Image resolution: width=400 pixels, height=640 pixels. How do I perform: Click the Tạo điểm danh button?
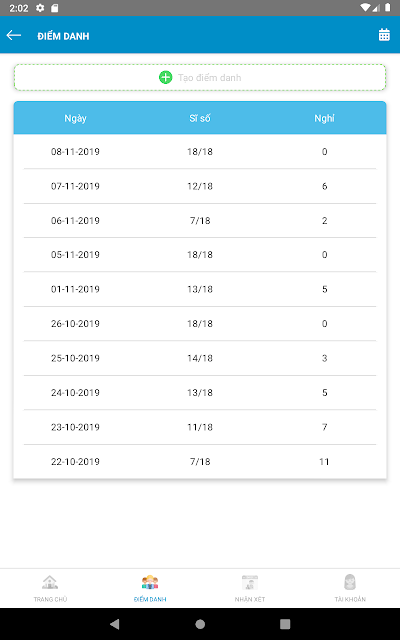tap(200, 77)
